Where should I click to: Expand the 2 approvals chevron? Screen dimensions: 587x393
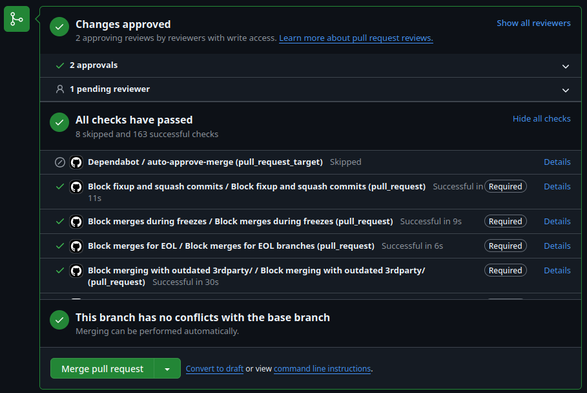coord(565,66)
